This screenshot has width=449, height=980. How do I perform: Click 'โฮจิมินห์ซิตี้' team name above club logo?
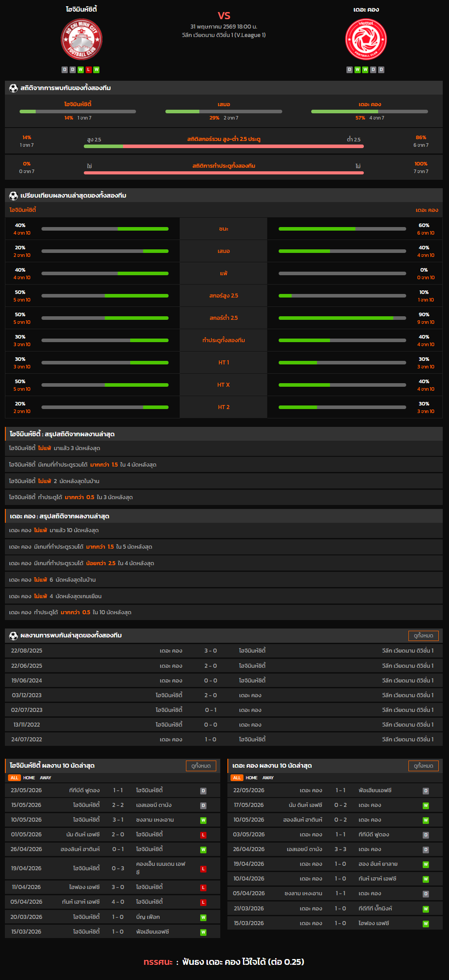tap(82, 9)
